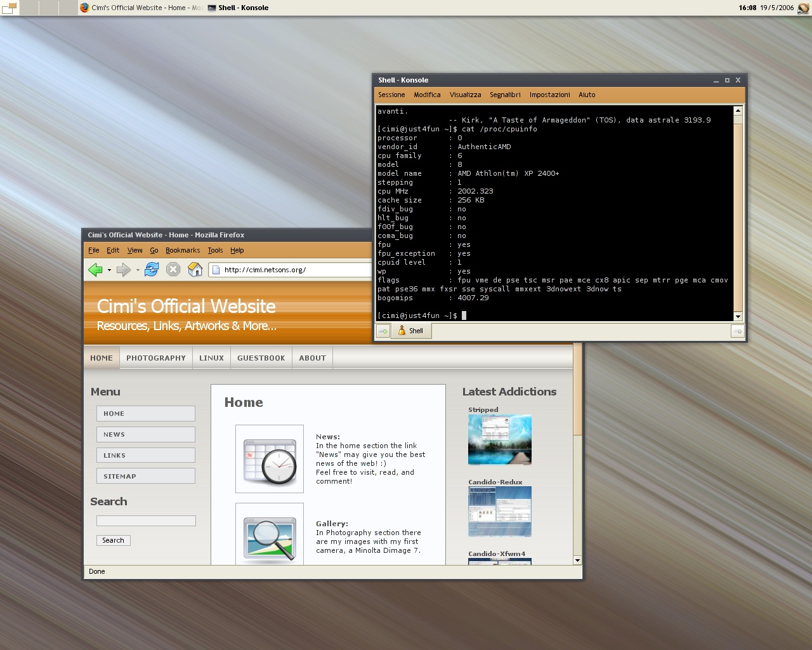Maximize the Konsole window
Image resolution: width=812 pixels, height=650 pixels.
(x=727, y=81)
